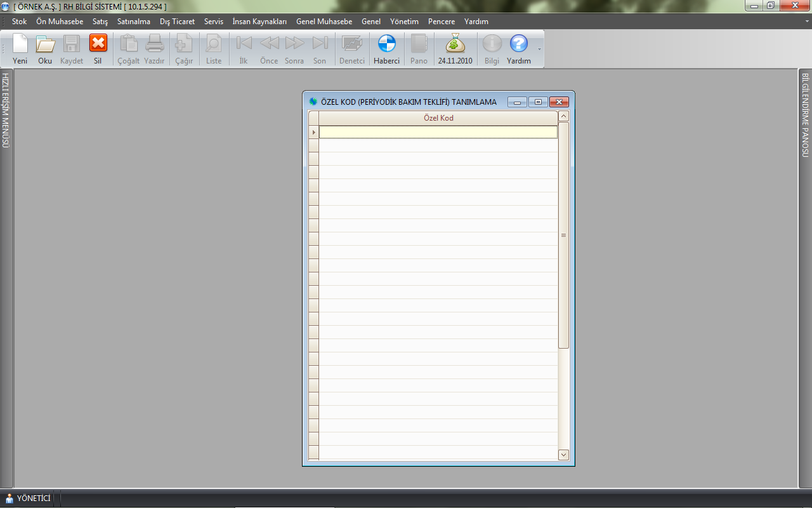Screen dimensions: 812x508
Task: Open the Haberci messenger icon
Action: coord(386,44)
